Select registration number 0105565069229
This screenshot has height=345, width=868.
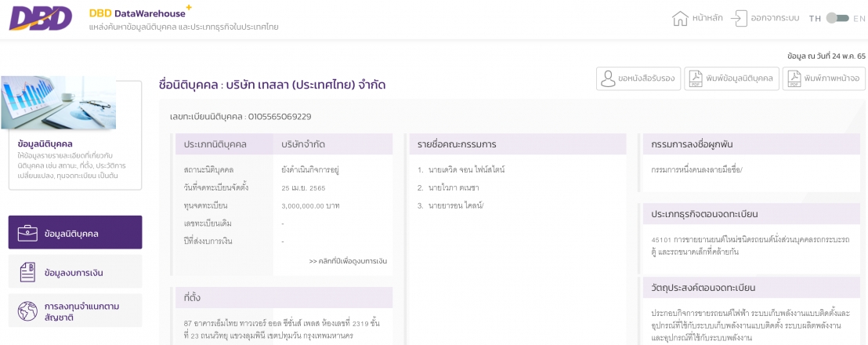point(280,117)
